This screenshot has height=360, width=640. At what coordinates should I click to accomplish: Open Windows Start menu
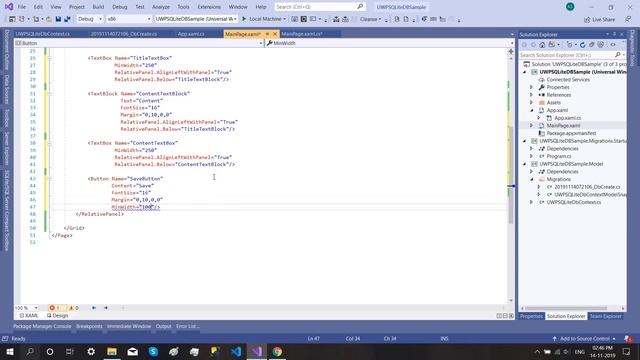point(10,351)
